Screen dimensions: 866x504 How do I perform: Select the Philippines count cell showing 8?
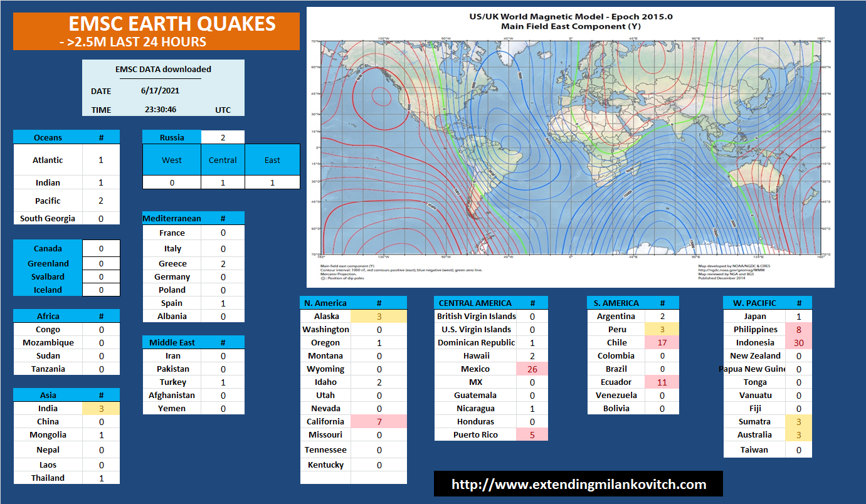[799, 329]
